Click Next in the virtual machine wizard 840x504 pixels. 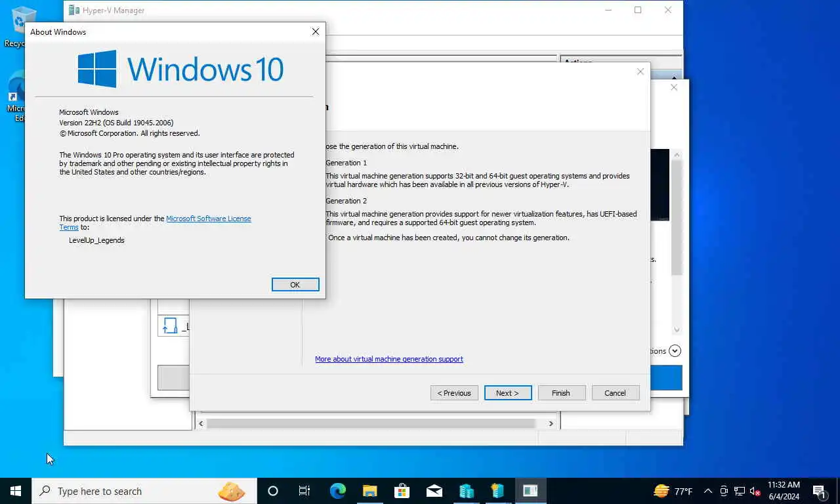(507, 392)
